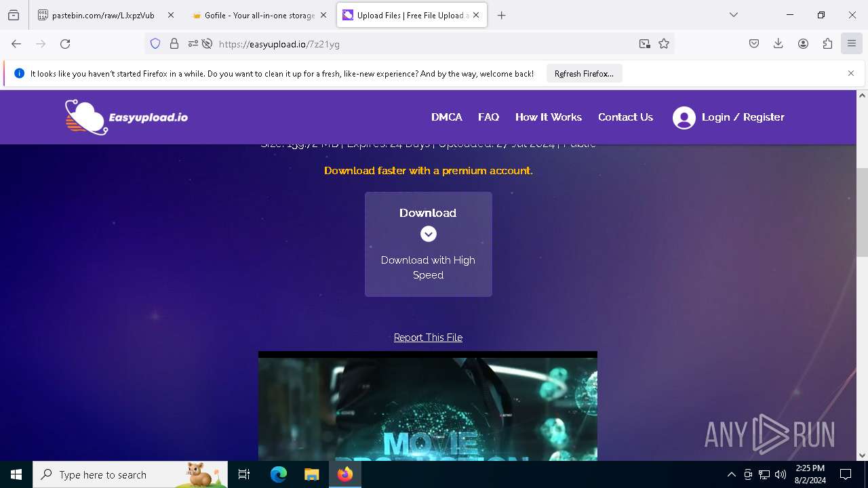Click the Movie Production video thumbnail
The image size is (868, 488).
tap(428, 406)
